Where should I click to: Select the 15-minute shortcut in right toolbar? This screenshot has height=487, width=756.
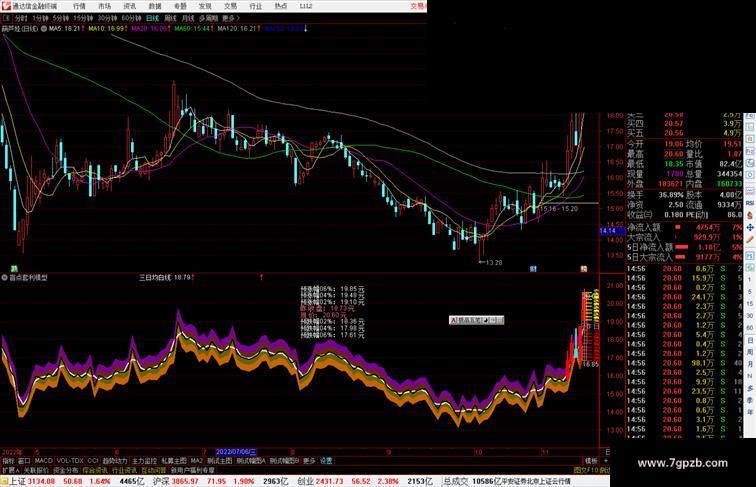pyautogui.click(x=750, y=304)
